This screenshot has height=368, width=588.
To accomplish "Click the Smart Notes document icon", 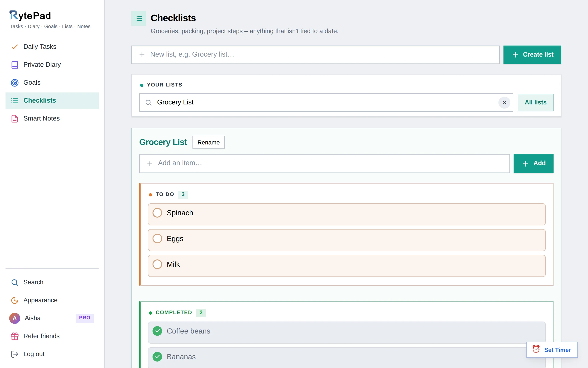I will point(14,118).
